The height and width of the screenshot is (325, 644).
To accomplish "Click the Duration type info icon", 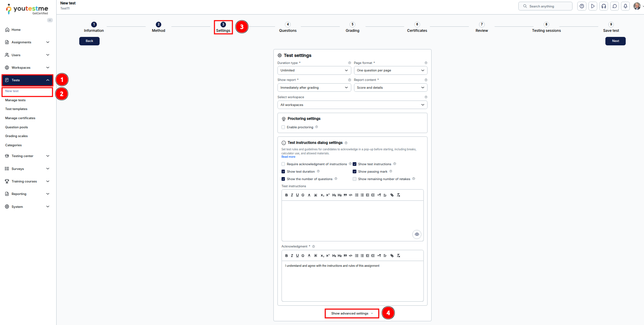I will (350, 63).
